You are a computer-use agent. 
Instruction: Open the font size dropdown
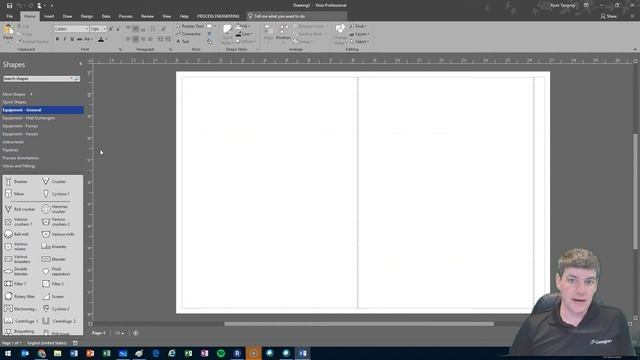point(104,29)
